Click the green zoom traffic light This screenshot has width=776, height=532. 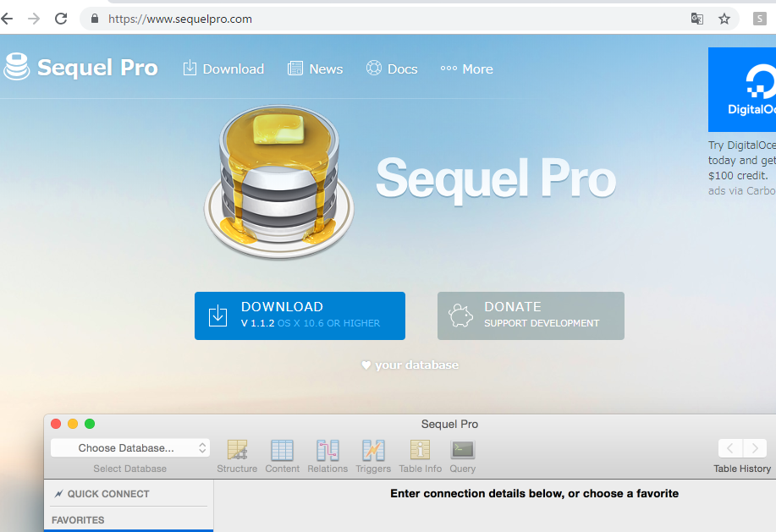coord(89,424)
